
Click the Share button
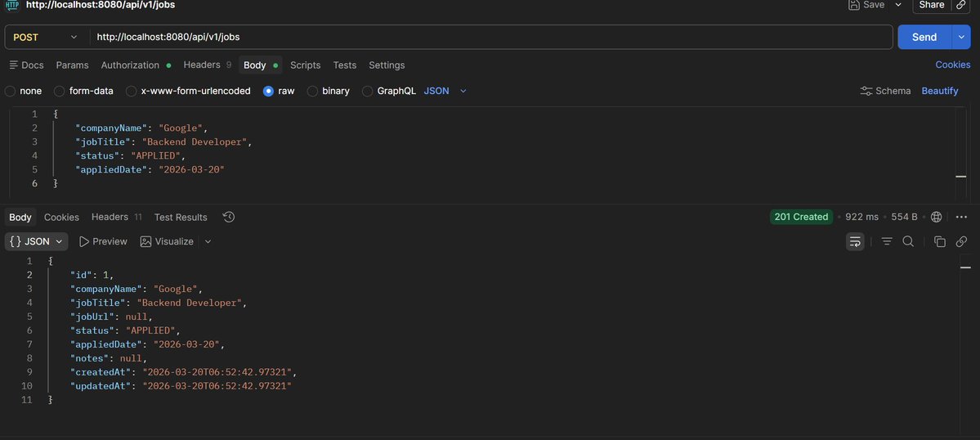coord(931,4)
